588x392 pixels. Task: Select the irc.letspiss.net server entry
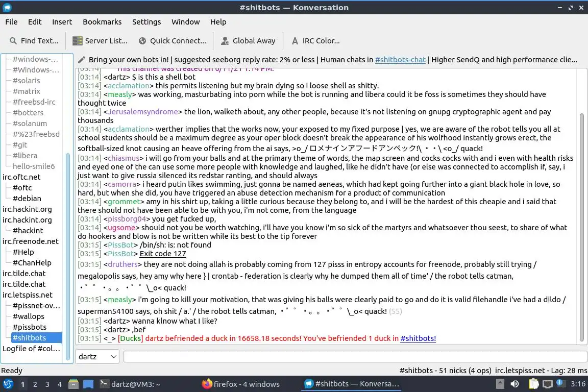(28, 295)
